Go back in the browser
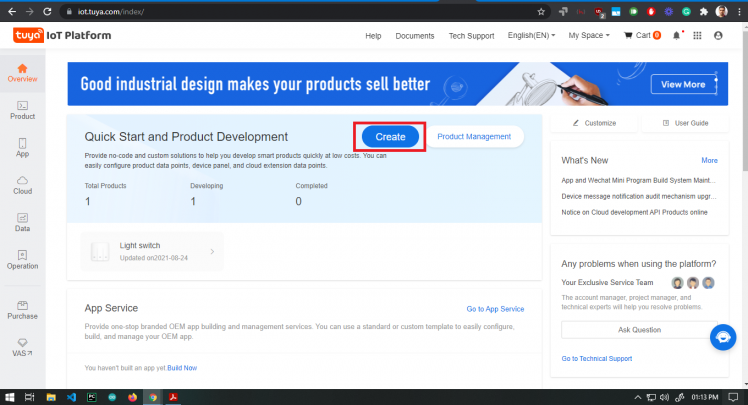This screenshot has width=748, height=405. (12, 11)
